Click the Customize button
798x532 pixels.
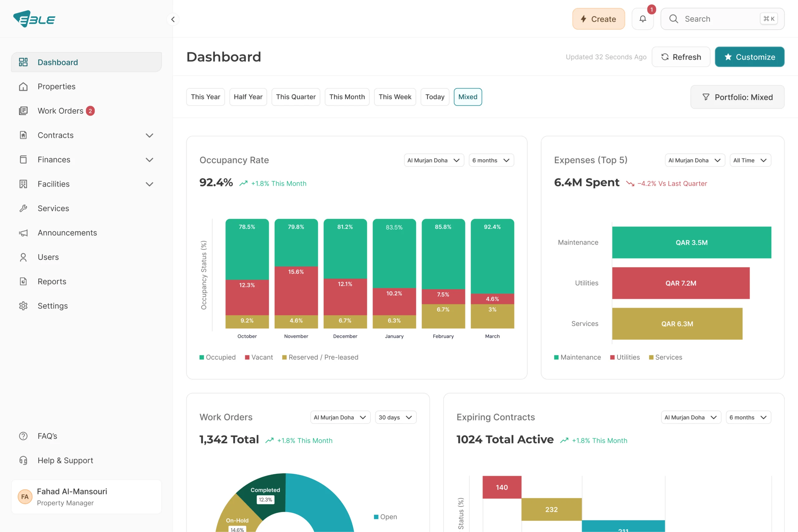click(749, 57)
